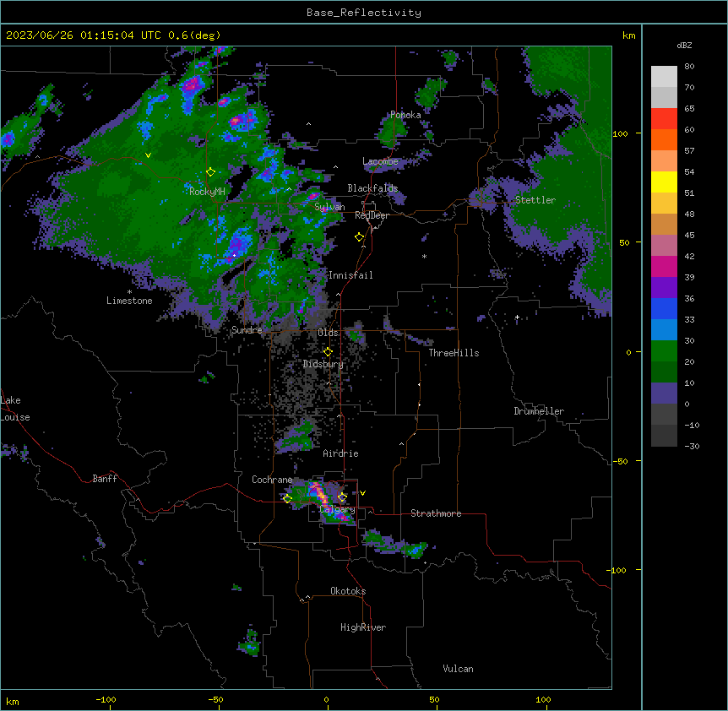The width and height of the screenshot is (728, 711).
Task: Click the -50 km tick on bottom axis
Action: 215,699
